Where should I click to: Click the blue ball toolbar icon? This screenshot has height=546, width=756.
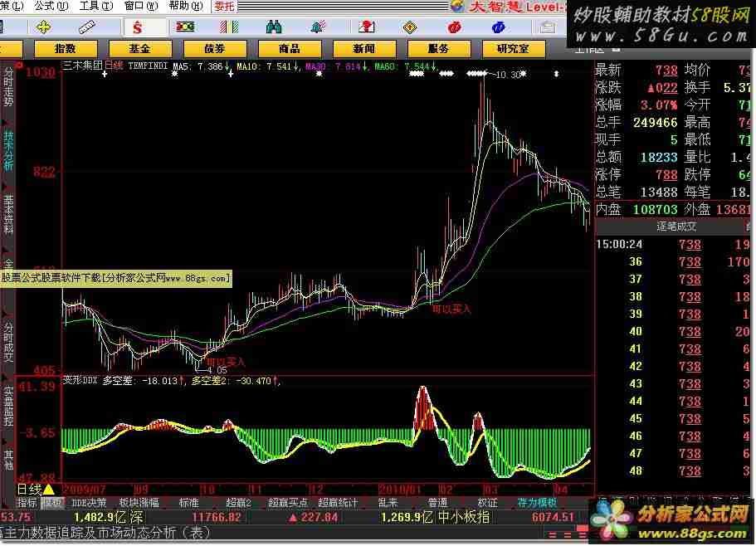click(x=498, y=27)
